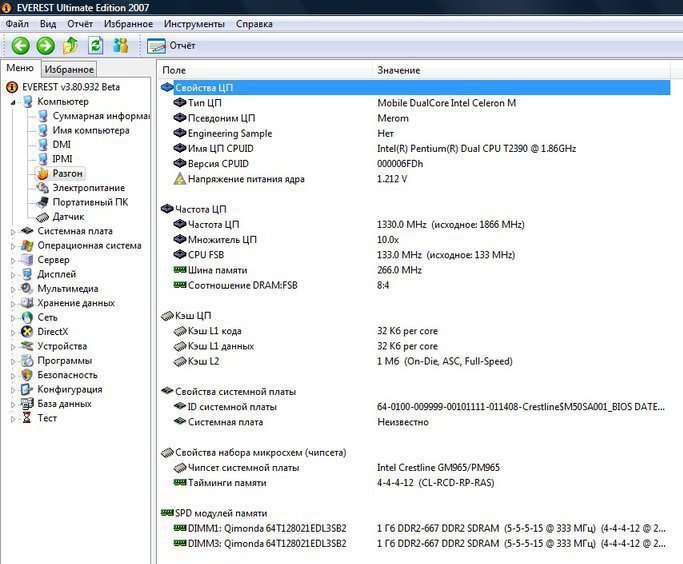Click the Дисплей monitor icon

tap(27, 274)
